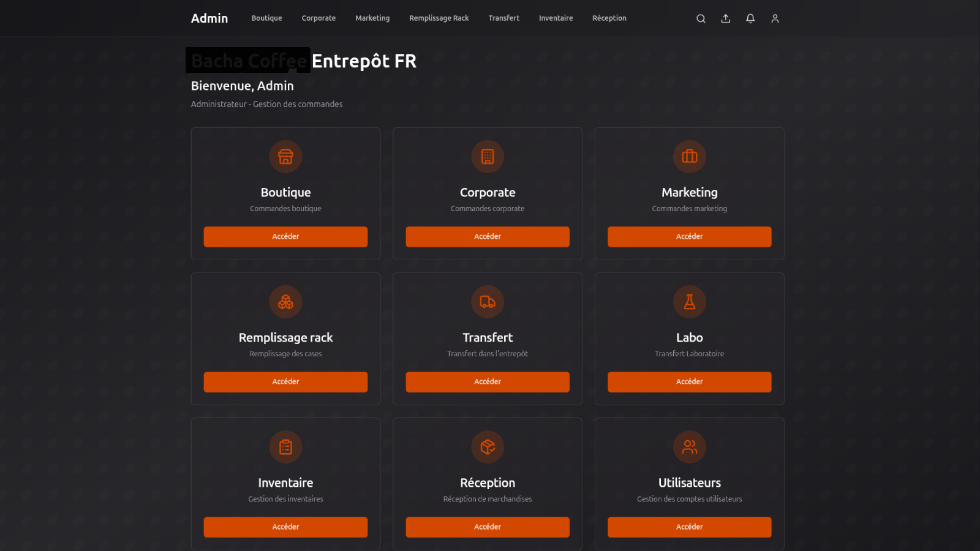Click the Marketing briefcase icon
Image resolution: width=980 pixels, height=551 pixels.
coord(690,157)
